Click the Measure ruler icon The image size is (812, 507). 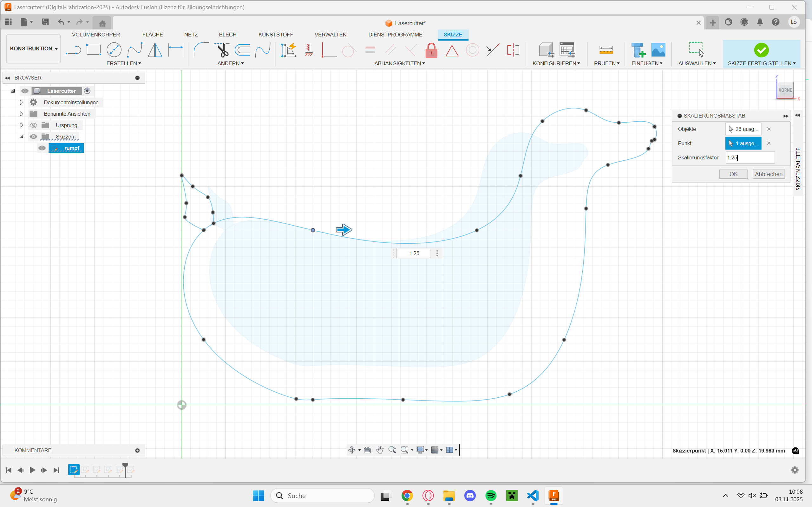606,50
